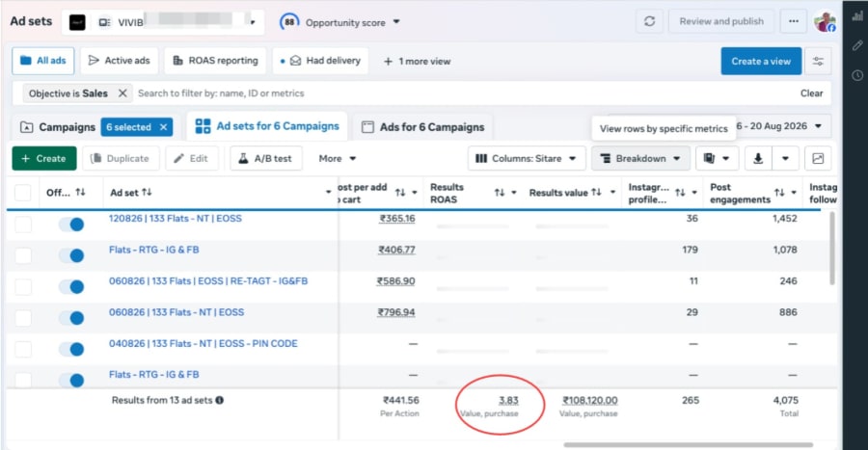Open the Results value column options arrow
Viewport: 868px width, 450px height.
612,193
